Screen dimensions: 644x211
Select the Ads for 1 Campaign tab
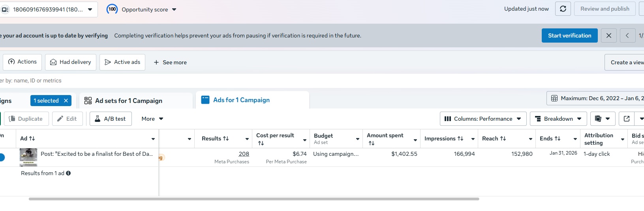[241, 100]
